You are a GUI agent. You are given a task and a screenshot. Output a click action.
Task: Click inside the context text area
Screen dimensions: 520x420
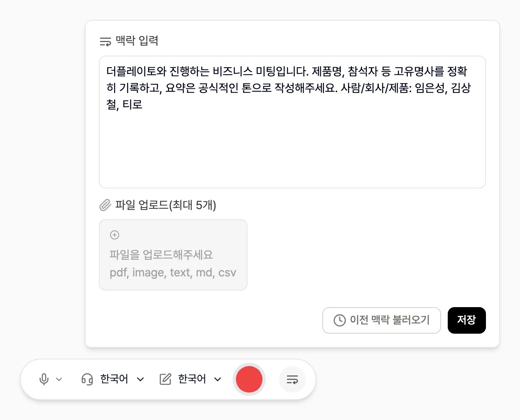click(x=292, y=122)
